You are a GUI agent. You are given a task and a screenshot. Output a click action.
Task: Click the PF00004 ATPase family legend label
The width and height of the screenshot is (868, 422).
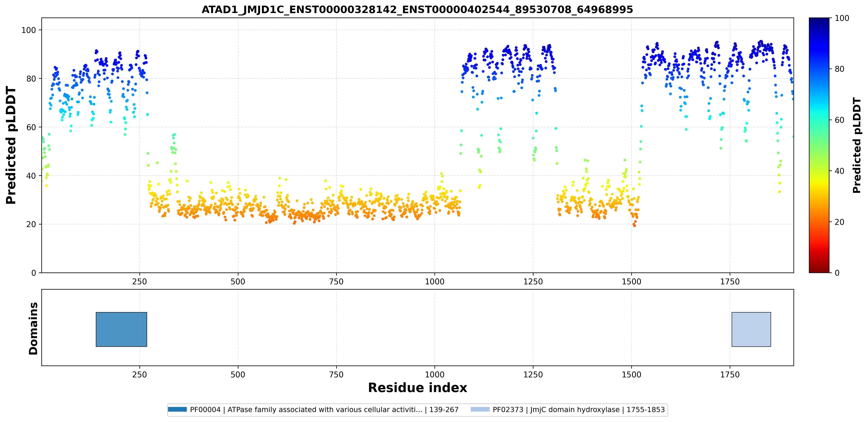pyautogui.click(x=324, y=410)
